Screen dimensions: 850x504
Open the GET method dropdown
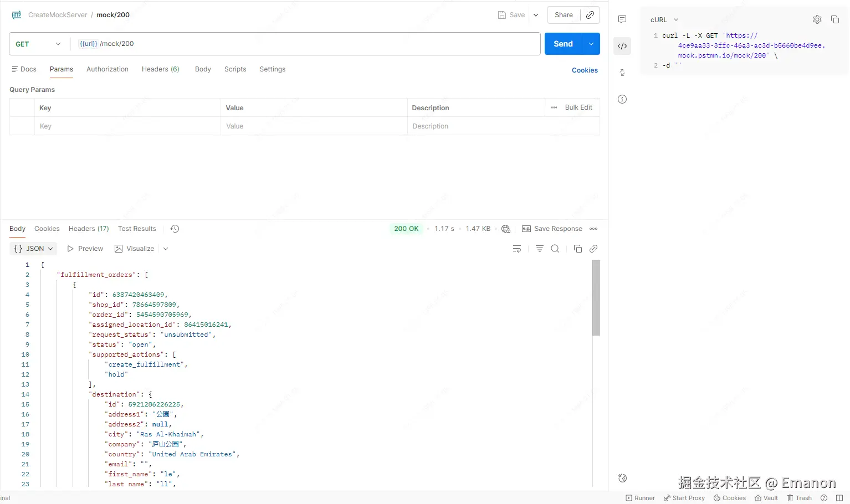(x=38, y=44)
